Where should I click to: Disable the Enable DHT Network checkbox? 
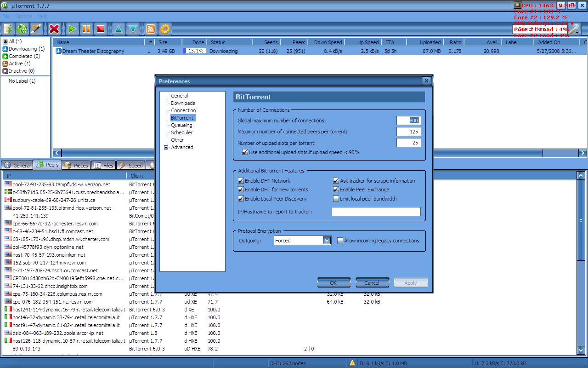pos(241,181)
